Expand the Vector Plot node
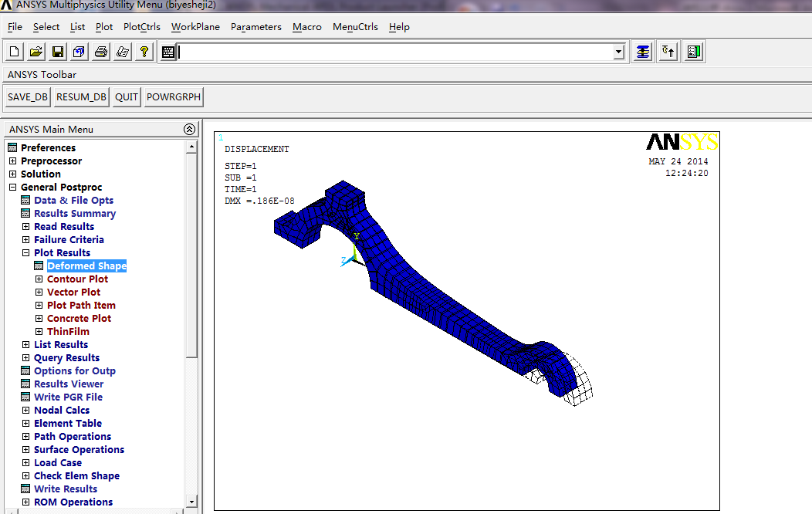The width and height of the screenshot is (812, 514). click(x=39, y=292)
